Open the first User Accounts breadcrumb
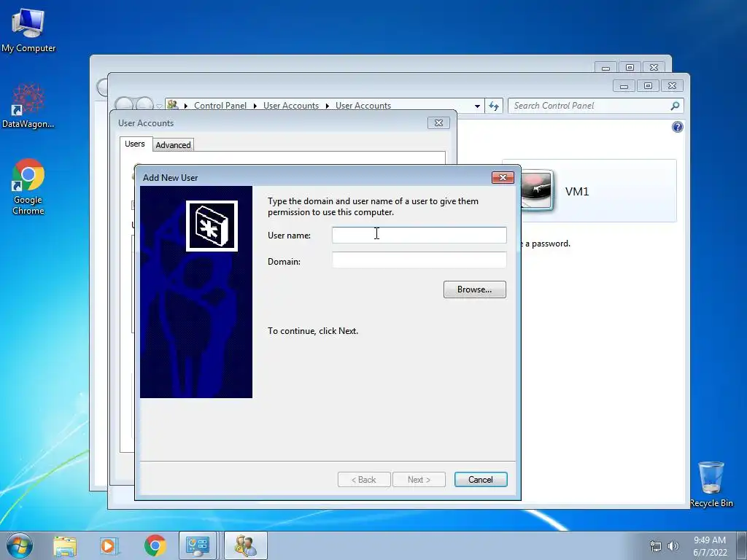Screen dimensions: 747x560 pos(291,105)
